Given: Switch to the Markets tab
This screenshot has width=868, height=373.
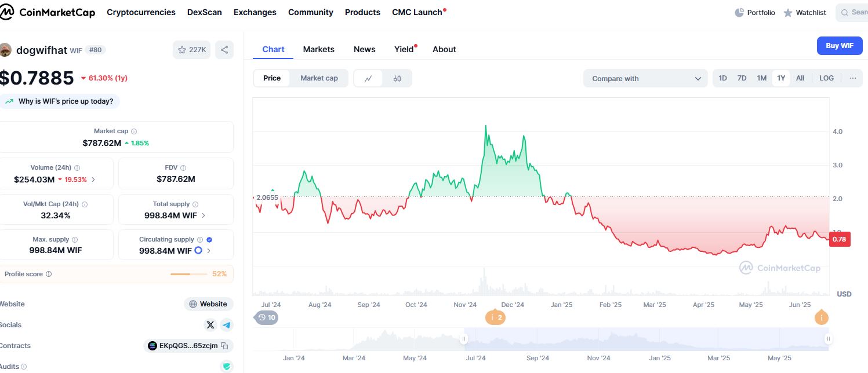Looking at the screenshot, I should (x=318, y=49).
